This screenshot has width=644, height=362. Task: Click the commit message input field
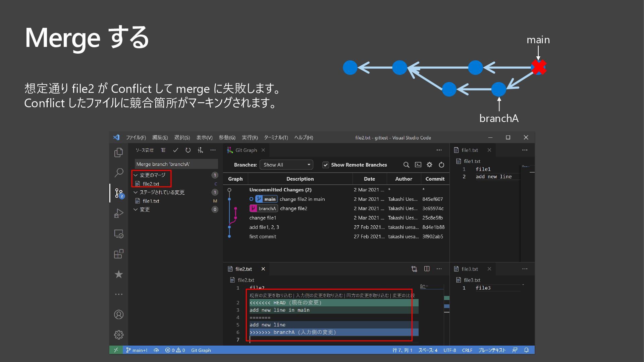tap(176, 164)
